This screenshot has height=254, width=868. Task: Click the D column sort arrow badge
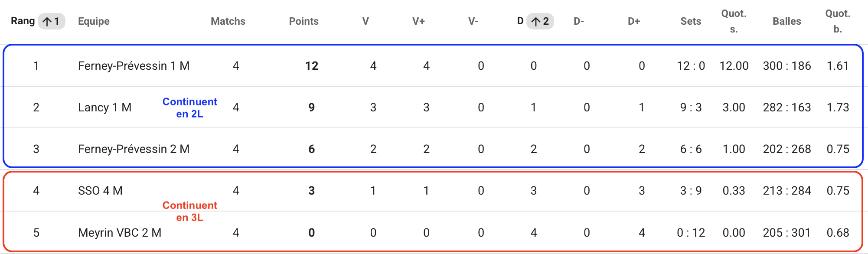540,21
